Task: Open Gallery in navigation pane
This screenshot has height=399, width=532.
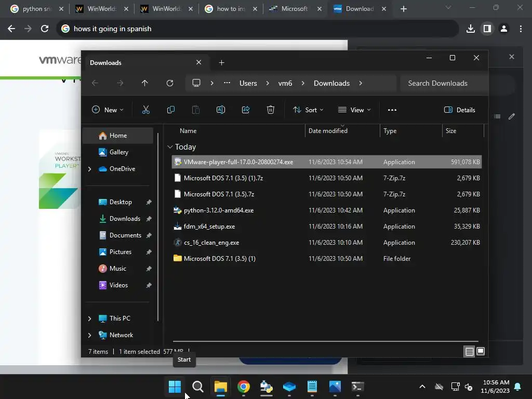Action: pyautogui.click(x=119, y=152)
